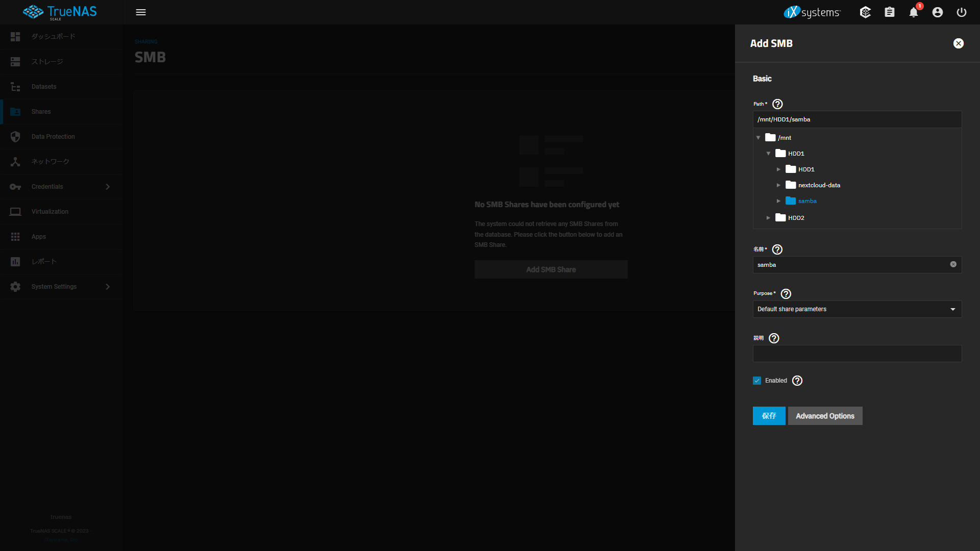Open the alerts bell icon

(x=913, y=12)
